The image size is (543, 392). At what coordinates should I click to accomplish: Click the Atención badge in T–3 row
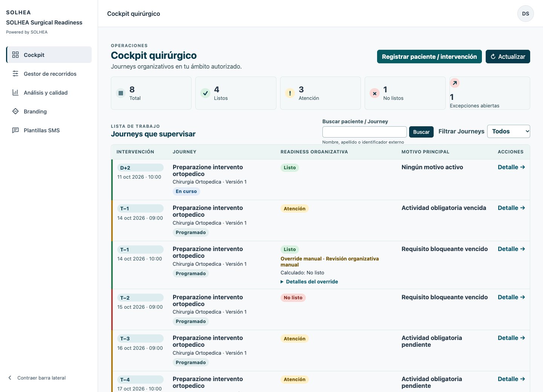pos(295,338)
